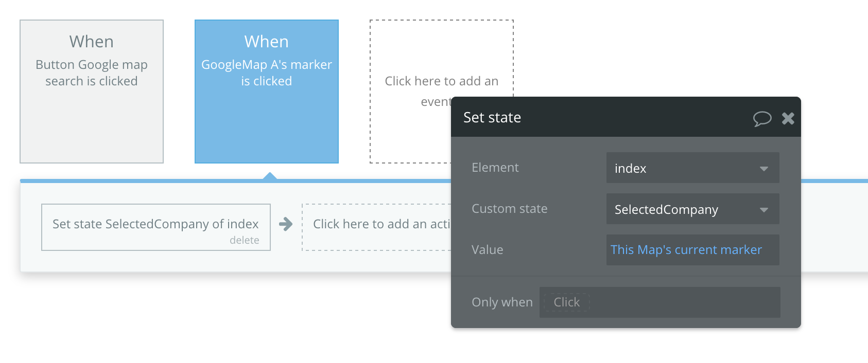Click the Value label in dialog
Image resolution: width=868 pixels, height=363 pixels.
tap(487, 250)
